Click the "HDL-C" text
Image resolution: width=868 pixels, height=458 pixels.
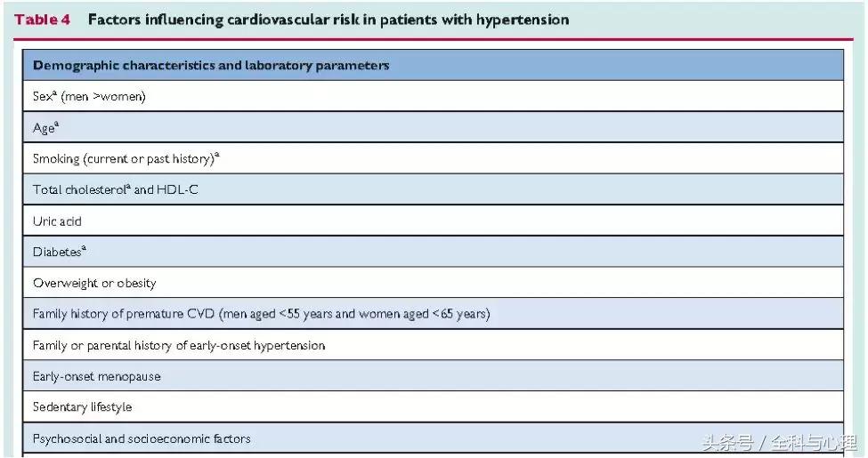178,189
